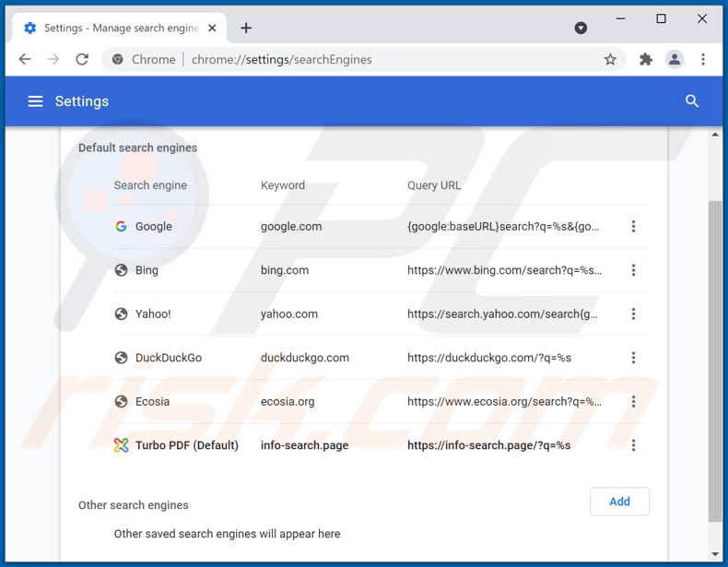Screen dimensions: 728x567
Task: Click the https://duckduckgo.com/?q=%s query URL
Action: (489, 358)
